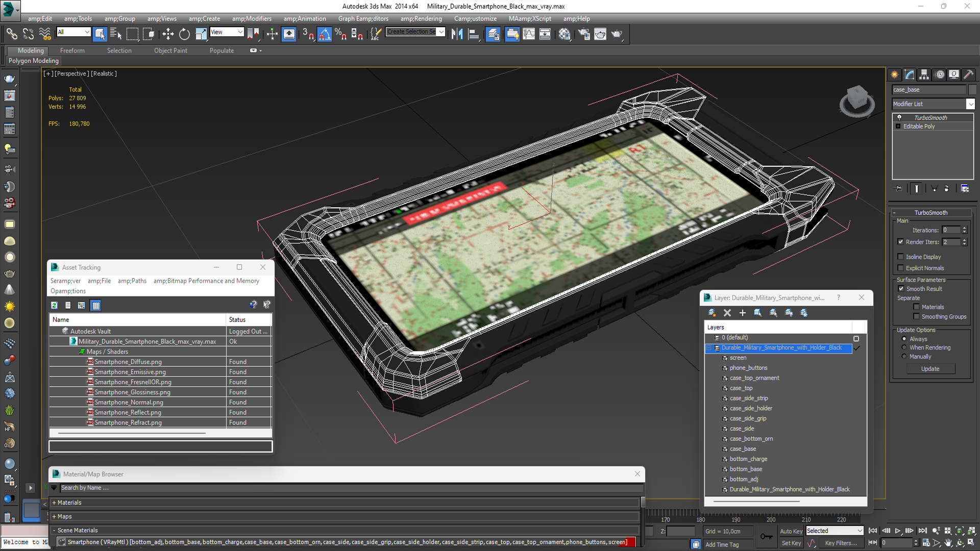Enable Separate by Smoothing Groups checkbox
This screenshot has width=980, height=551.
point(917,316)
